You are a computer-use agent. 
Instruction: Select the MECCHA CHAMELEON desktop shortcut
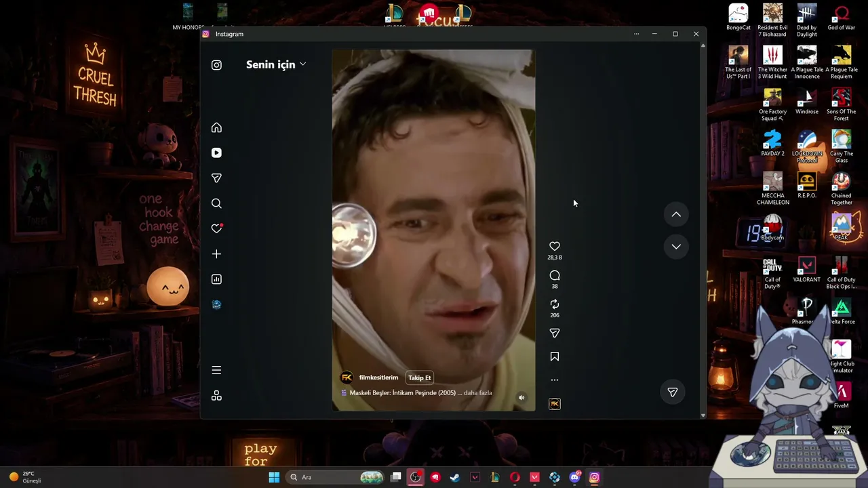pyautogui.click(x=772, y=189)
